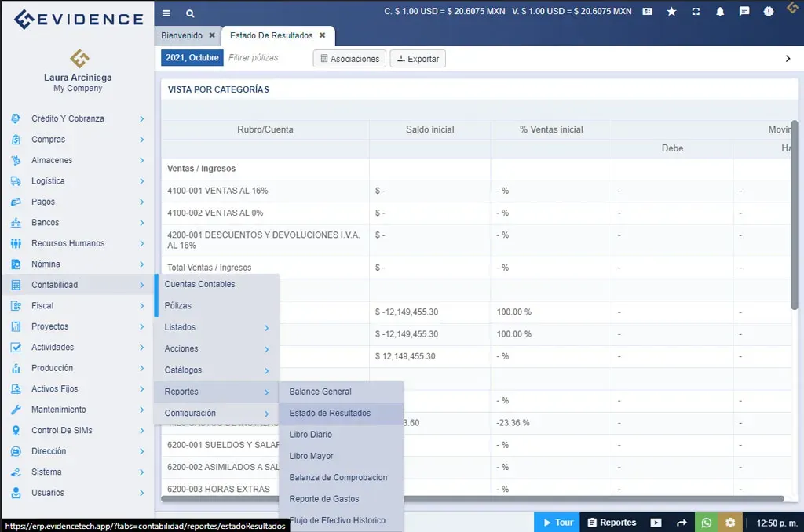Open the Asociaciones dialog
Viewport: 804px width, 532px height.
(x=349, y=57)
